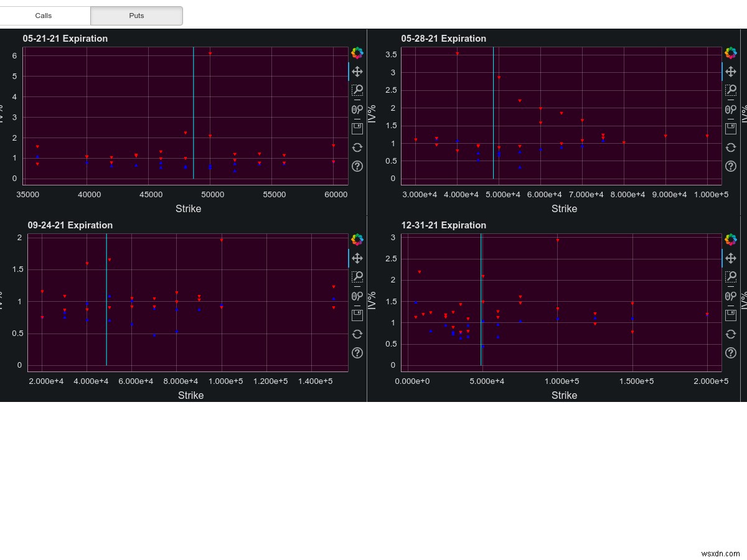Select the hover tool on the 09-24-21 chart

(x=357, y=296)
